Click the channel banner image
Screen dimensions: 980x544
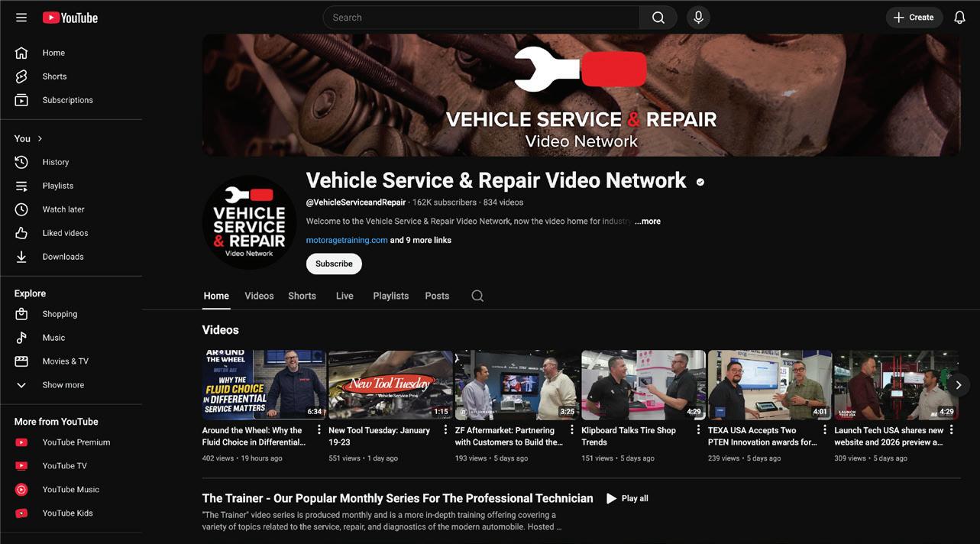581,95
